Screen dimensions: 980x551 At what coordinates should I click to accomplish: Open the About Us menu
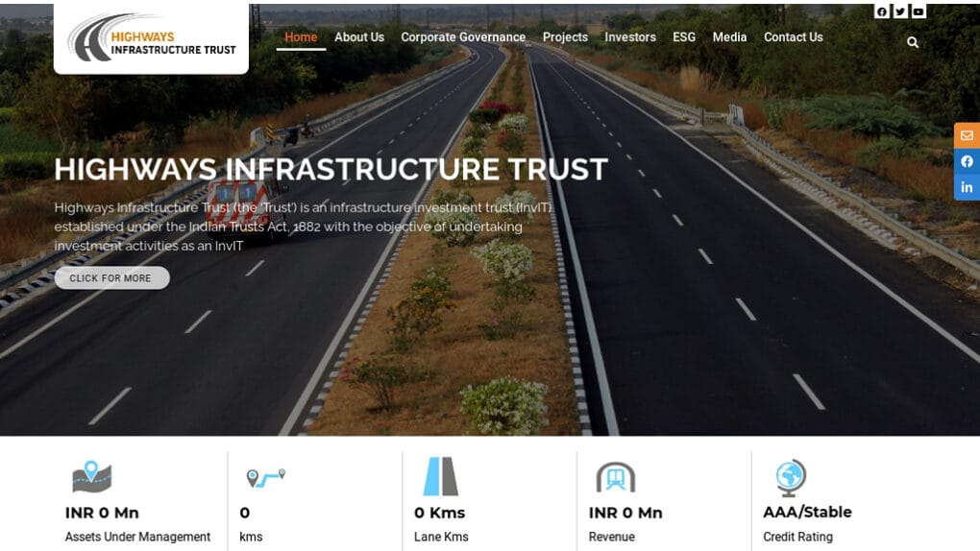[x=359, y=37]
